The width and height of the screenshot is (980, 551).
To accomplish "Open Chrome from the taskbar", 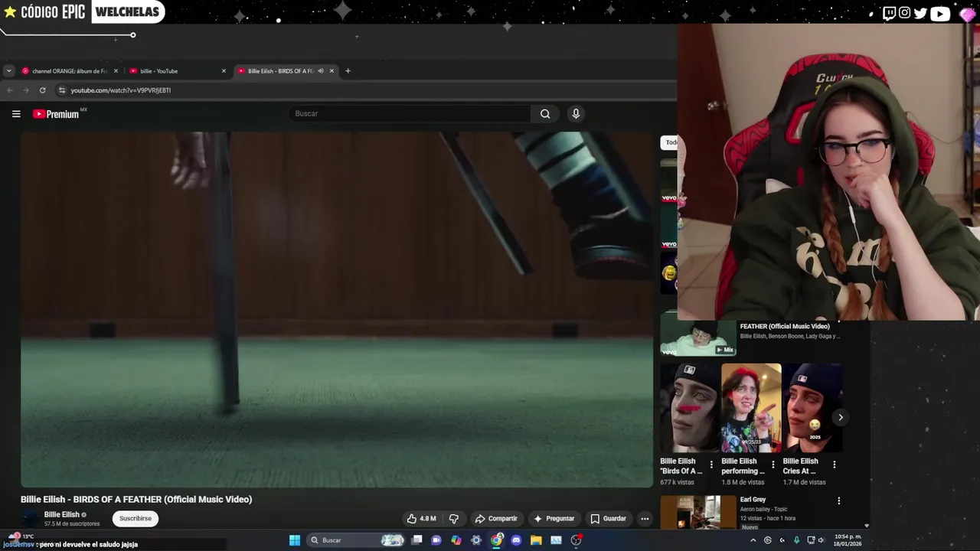I will coord(496,540).
